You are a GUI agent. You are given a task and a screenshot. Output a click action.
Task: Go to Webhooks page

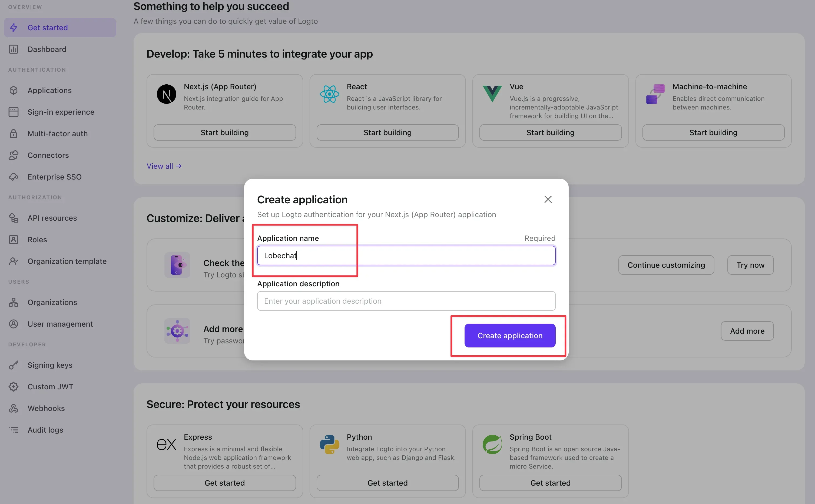point(60,408)
